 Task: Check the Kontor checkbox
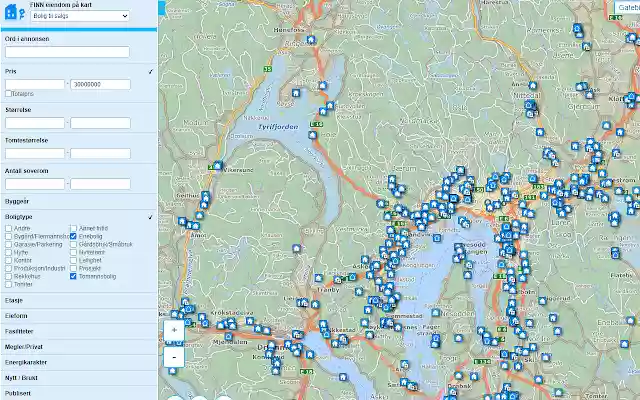click(8, 260)
